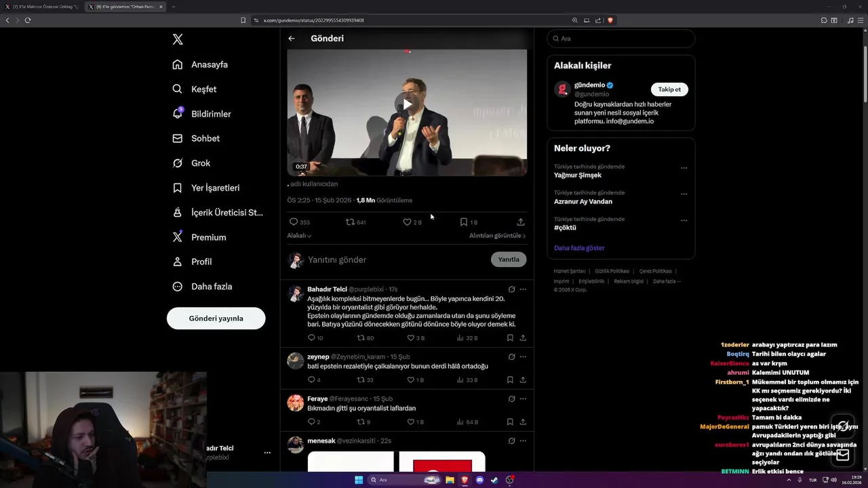Open taskbar search Ara

[x=405, y=480]
